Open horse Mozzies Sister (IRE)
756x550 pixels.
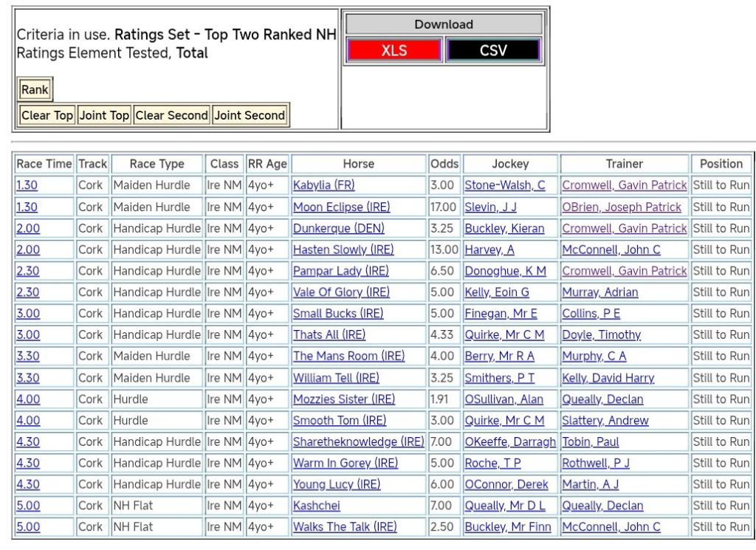click(x=343, y=399)
